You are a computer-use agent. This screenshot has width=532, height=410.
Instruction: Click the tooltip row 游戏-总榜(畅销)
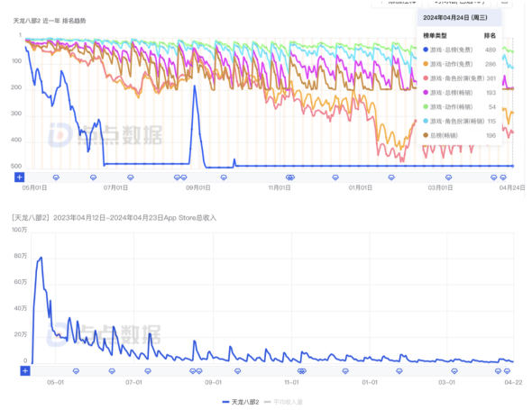pos(459,93)
